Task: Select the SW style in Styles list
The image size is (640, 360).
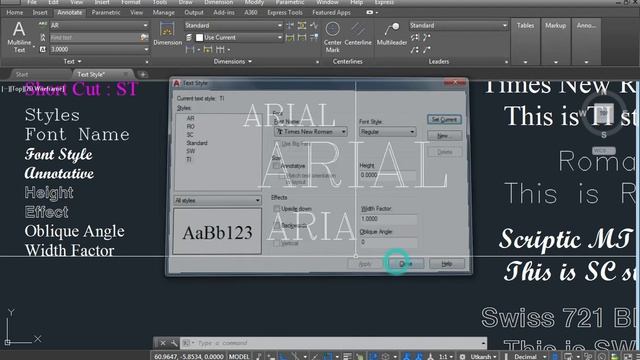Action: (190, 151)
